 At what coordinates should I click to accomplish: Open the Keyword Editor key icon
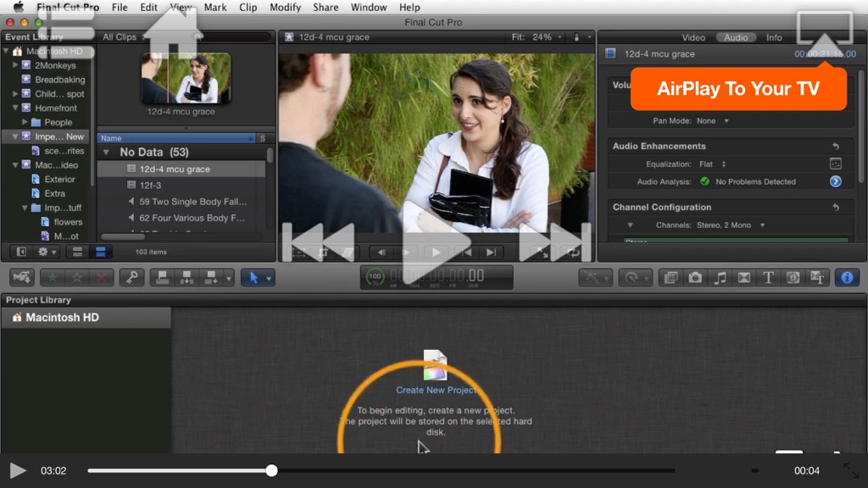tap(131, 277)
